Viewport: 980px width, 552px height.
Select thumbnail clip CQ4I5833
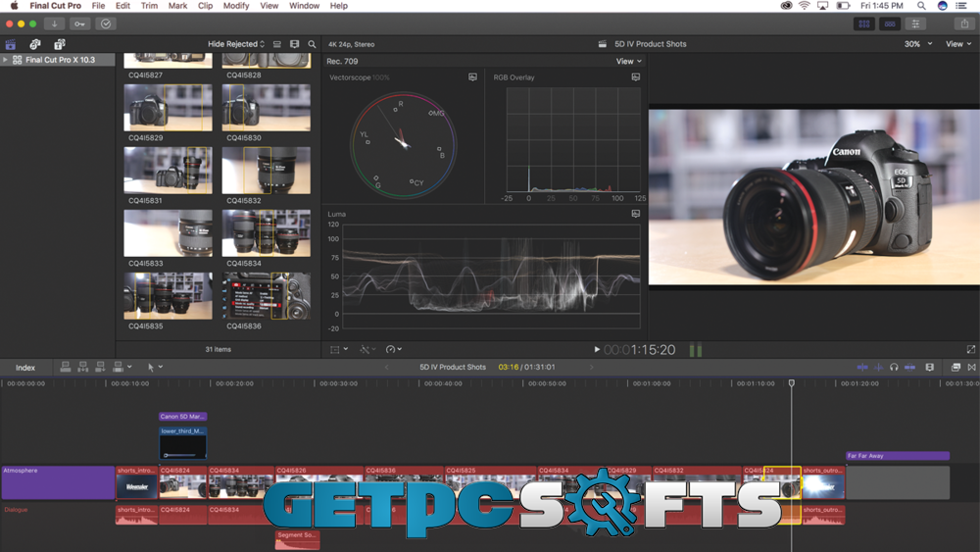pos(168,233)
